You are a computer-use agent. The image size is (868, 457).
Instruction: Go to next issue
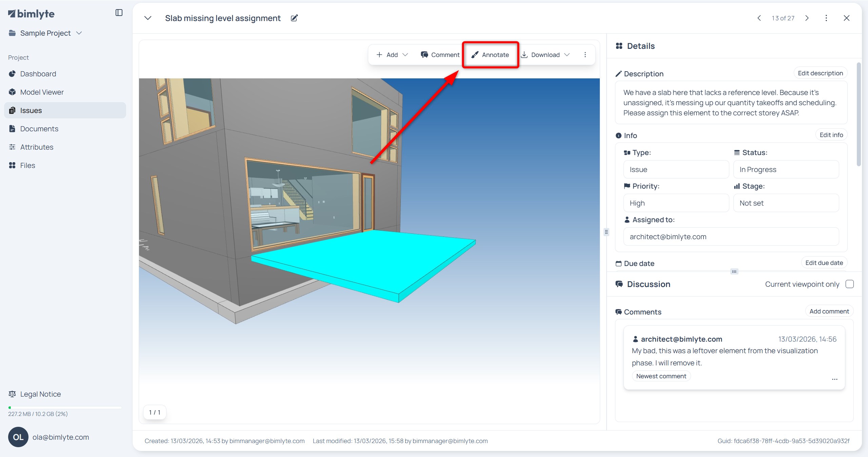click(x=807, y=18)
